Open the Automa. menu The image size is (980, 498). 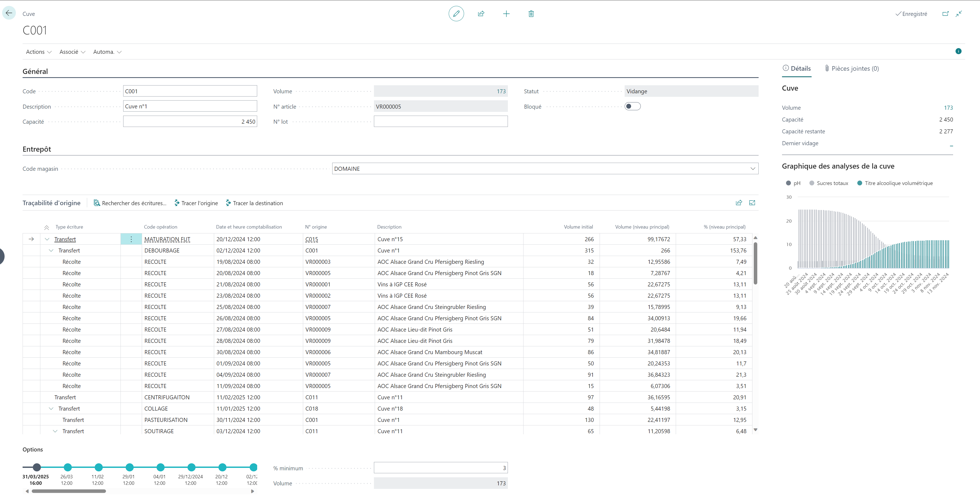[x=107, y=52]
